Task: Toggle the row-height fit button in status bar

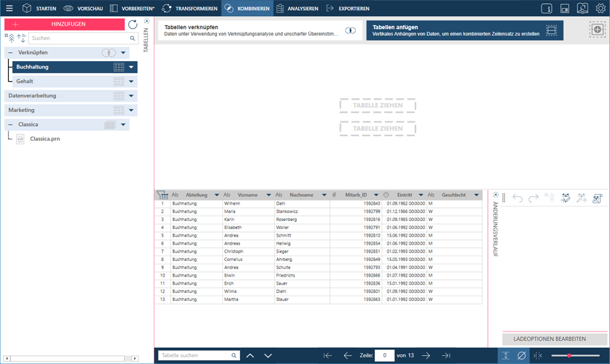Action: pyautogui.click(x=506, y=355)
